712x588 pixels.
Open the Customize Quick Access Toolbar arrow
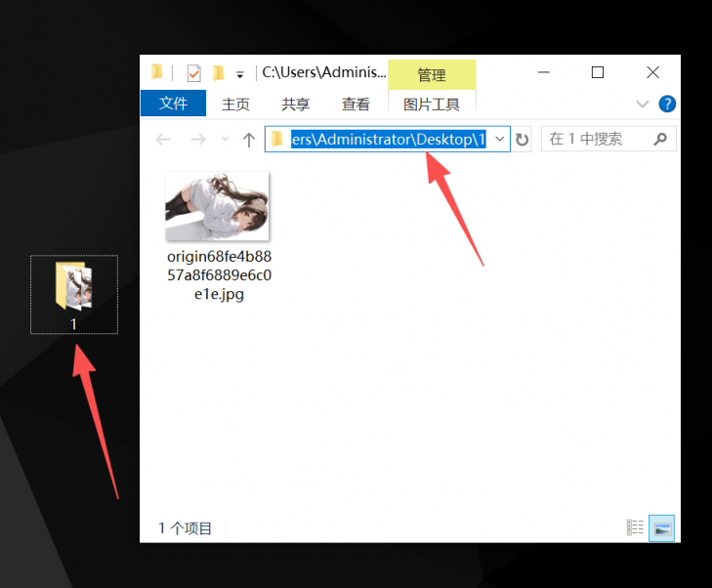(240, 74)
